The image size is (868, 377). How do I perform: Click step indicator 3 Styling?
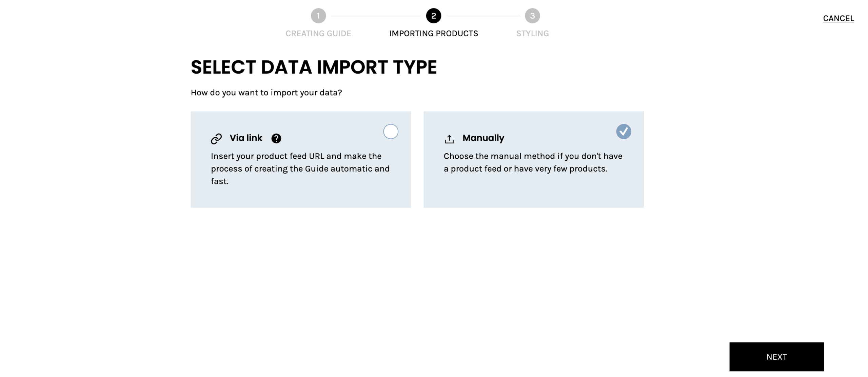(x=532, y=16)
